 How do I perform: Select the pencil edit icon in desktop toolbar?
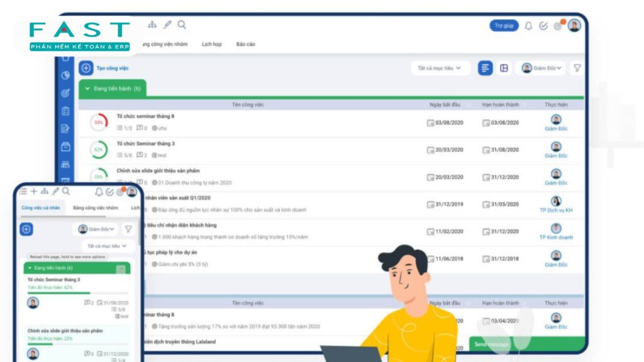coord(167,25)
